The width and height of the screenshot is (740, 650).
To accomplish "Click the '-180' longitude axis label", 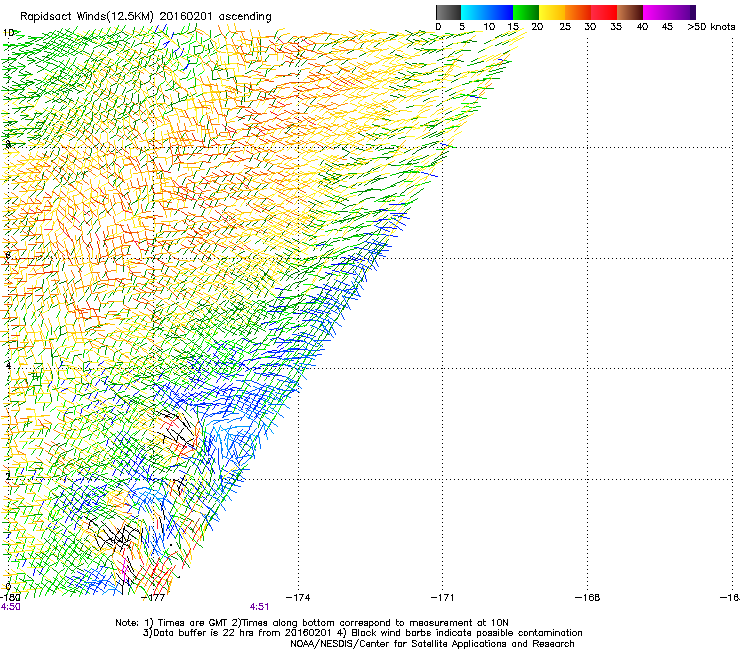I will [x=10, y=598].
